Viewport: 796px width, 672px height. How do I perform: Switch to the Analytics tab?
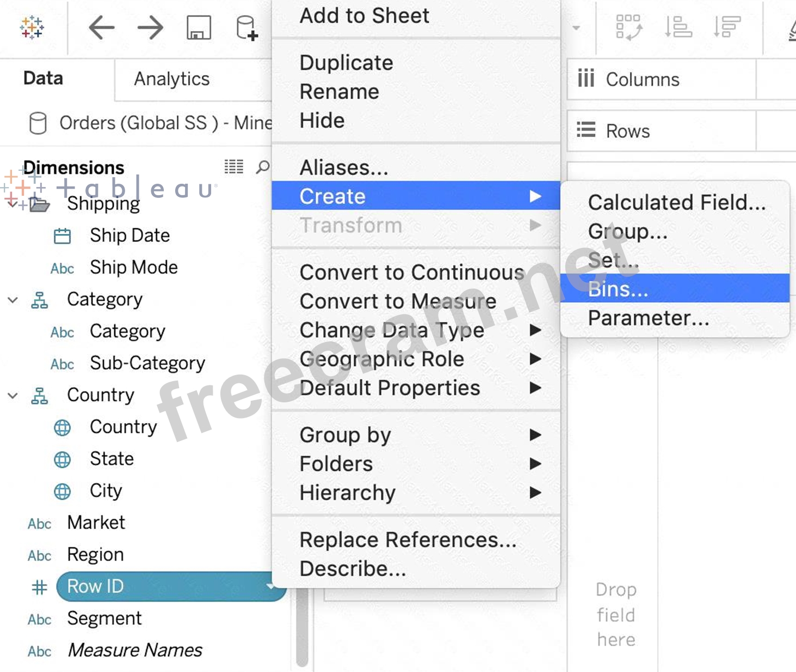pyautogui.click(x=171, y=79)
